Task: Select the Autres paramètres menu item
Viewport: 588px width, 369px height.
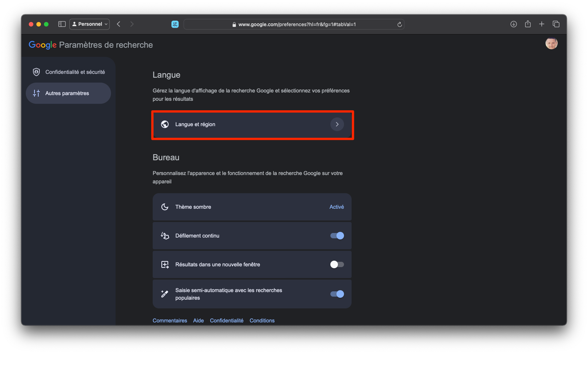Action: pyautogui.click(x=69, y=93)
